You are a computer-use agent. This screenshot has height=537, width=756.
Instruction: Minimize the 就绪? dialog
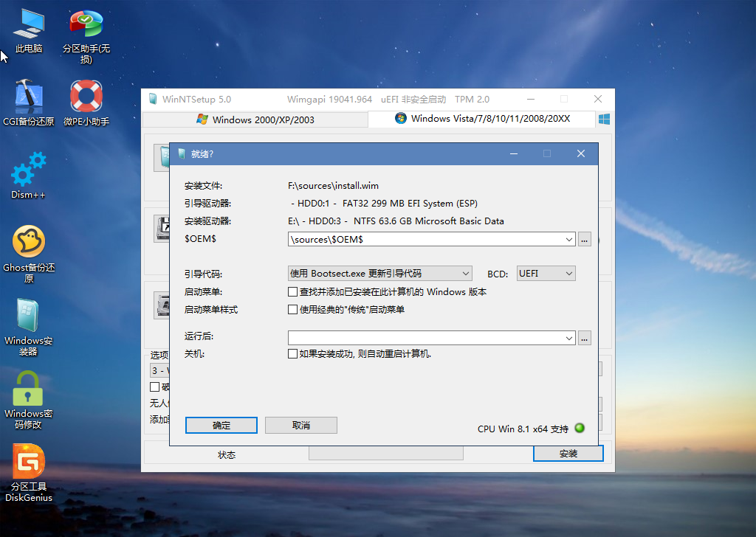click(x=514, y=153)
